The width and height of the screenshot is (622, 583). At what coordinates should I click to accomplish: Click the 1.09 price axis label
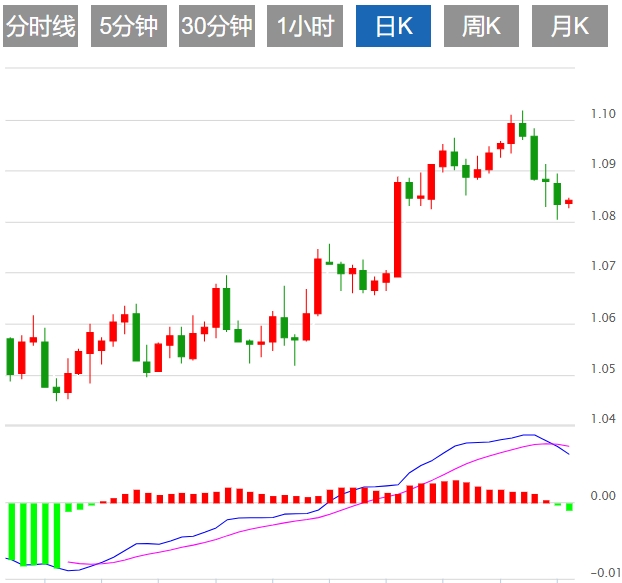tap(603, 164)
